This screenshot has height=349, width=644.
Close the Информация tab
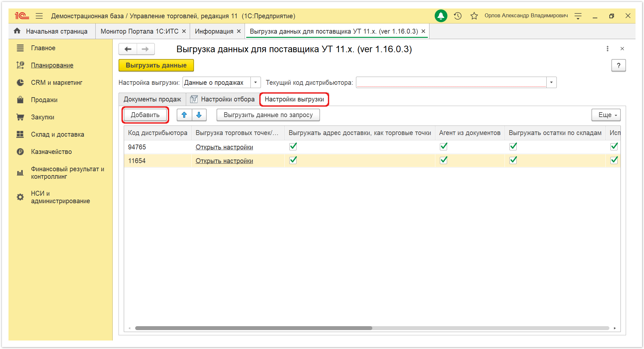tap(239, 31)
